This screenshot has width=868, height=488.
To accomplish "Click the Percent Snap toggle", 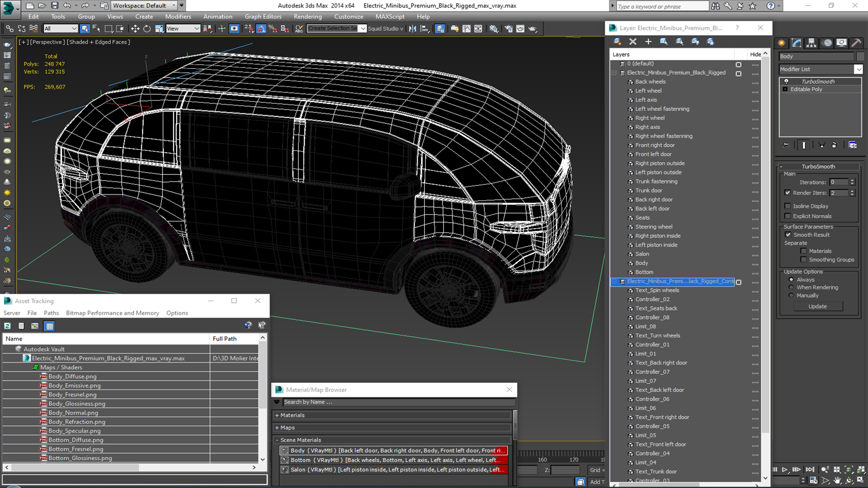I will [273, 28].
